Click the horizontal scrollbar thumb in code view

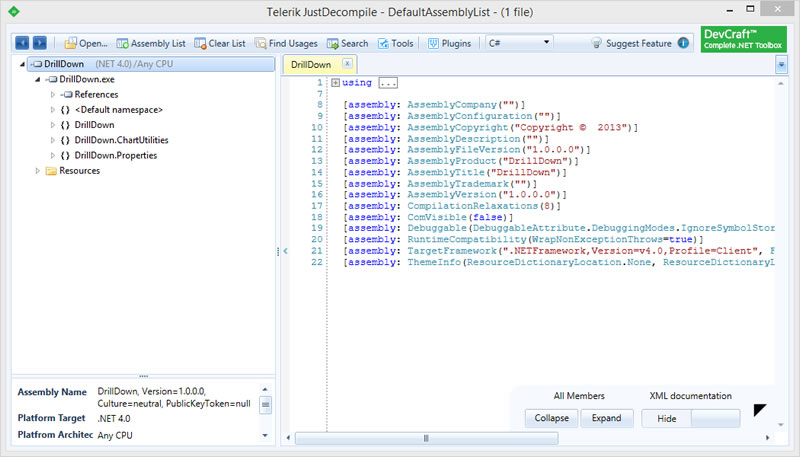pyautogui.click(x=426, y=438)
